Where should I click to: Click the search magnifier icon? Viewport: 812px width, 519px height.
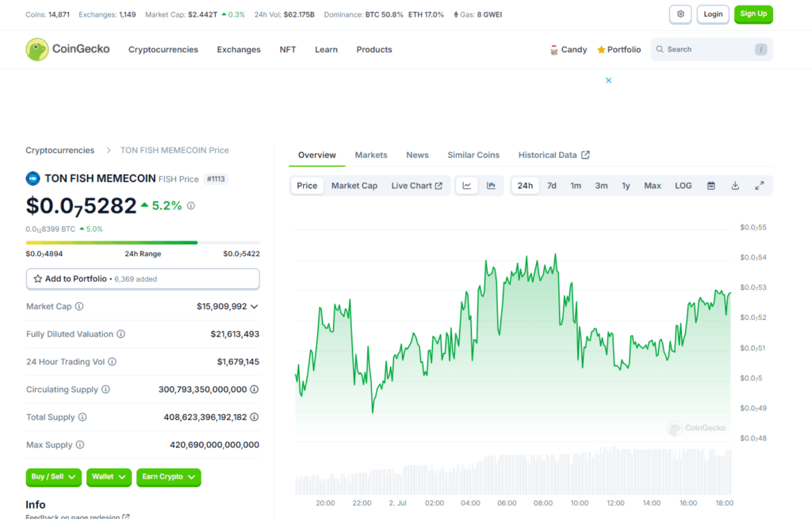point(660,49)
